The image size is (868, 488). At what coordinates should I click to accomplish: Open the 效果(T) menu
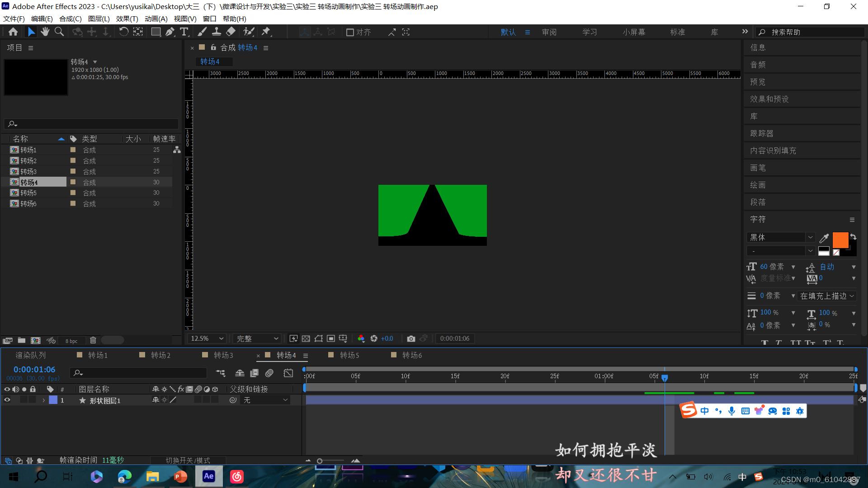(127, 19)
